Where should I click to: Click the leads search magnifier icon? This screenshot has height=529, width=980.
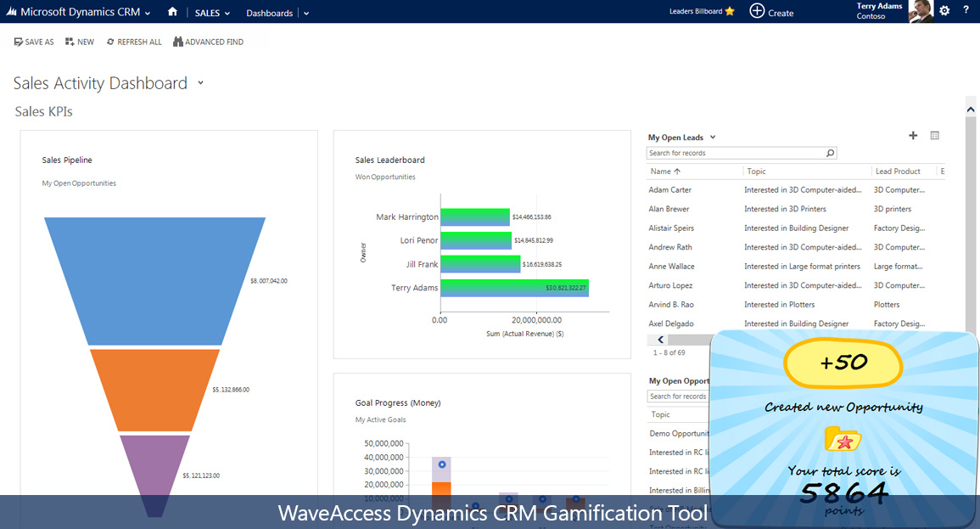(x=830, y=153)
